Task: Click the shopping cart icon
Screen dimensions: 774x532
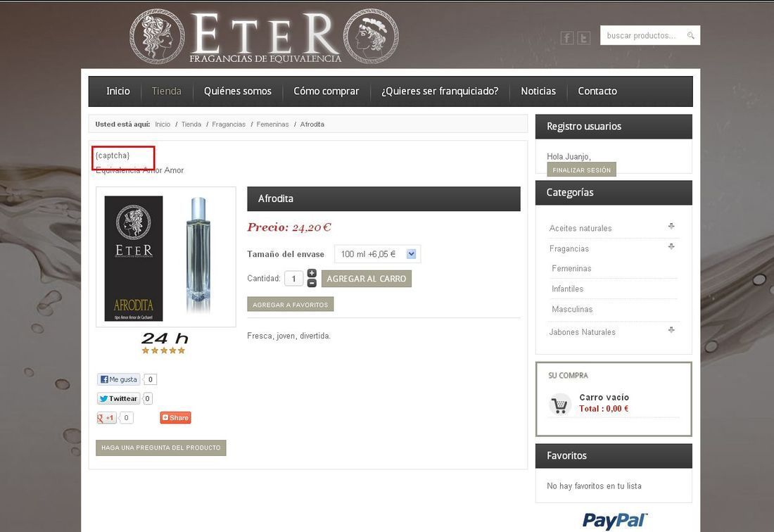Action: click(560, 405)
